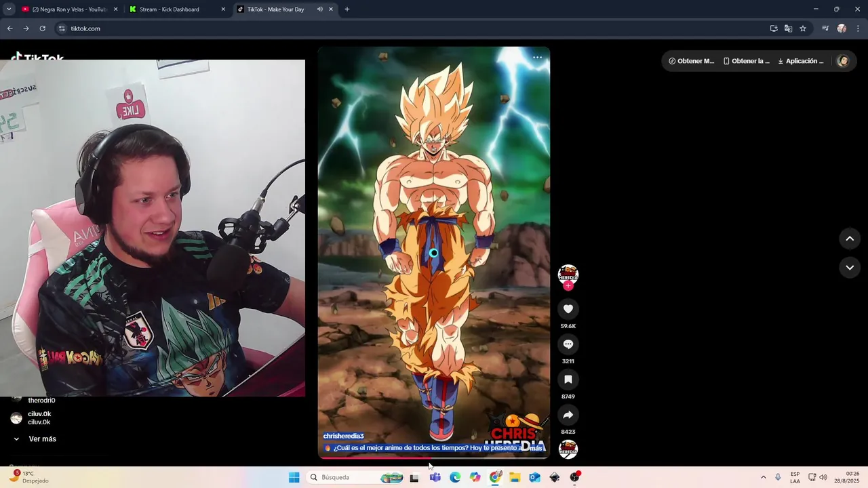Show hidden system tray icons
The width and height of the screenshot is (868, 488).
pyautogui.click(x=763, y=477)
